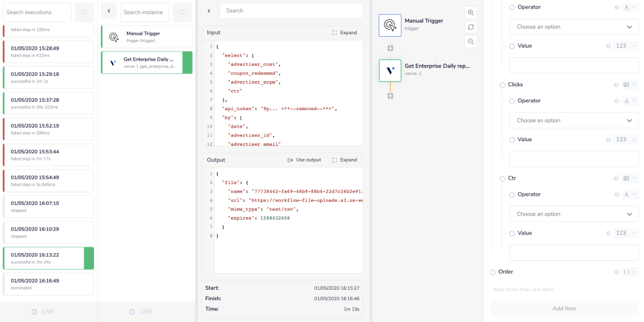Click the refresh icon on the canvas

[471, 27]
